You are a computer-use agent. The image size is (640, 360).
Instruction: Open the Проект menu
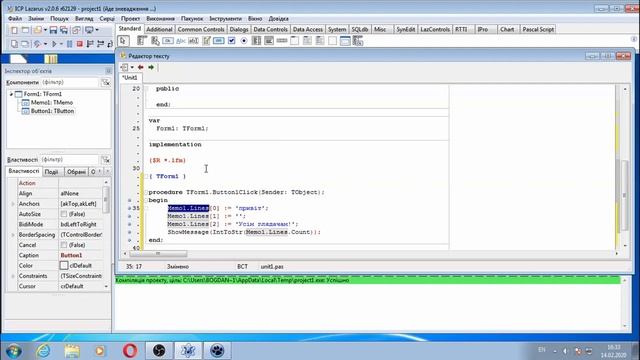point(130,19)
